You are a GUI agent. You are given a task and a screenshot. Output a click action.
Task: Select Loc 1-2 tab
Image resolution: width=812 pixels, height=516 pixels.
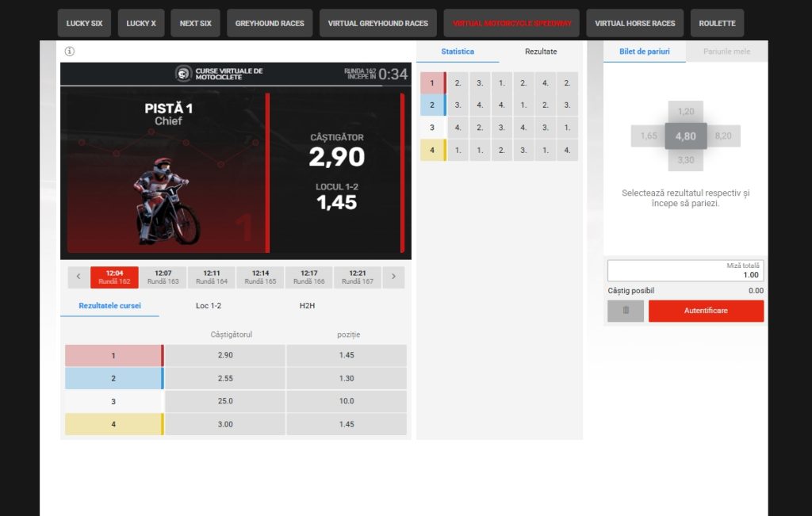click(x=209, y=306)
